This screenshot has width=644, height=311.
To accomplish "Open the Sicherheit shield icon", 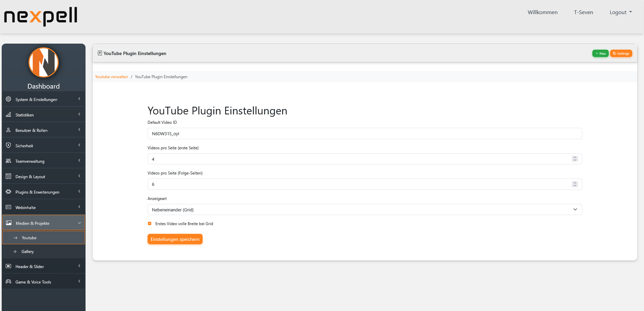I will tap(8, 145).
